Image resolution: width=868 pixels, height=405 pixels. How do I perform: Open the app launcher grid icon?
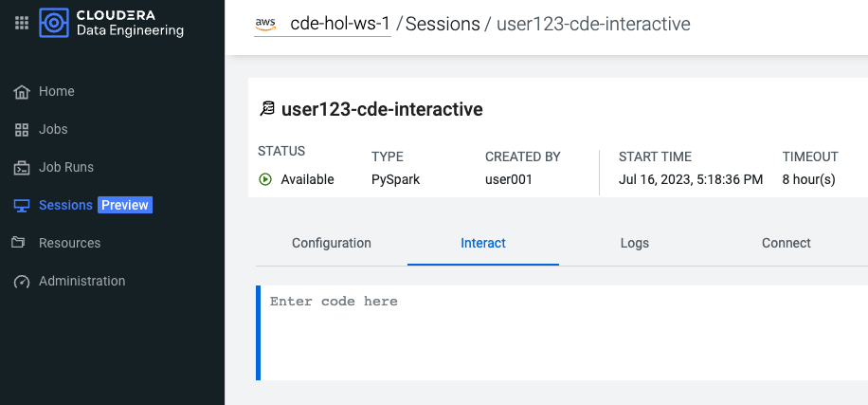(22, 24)
